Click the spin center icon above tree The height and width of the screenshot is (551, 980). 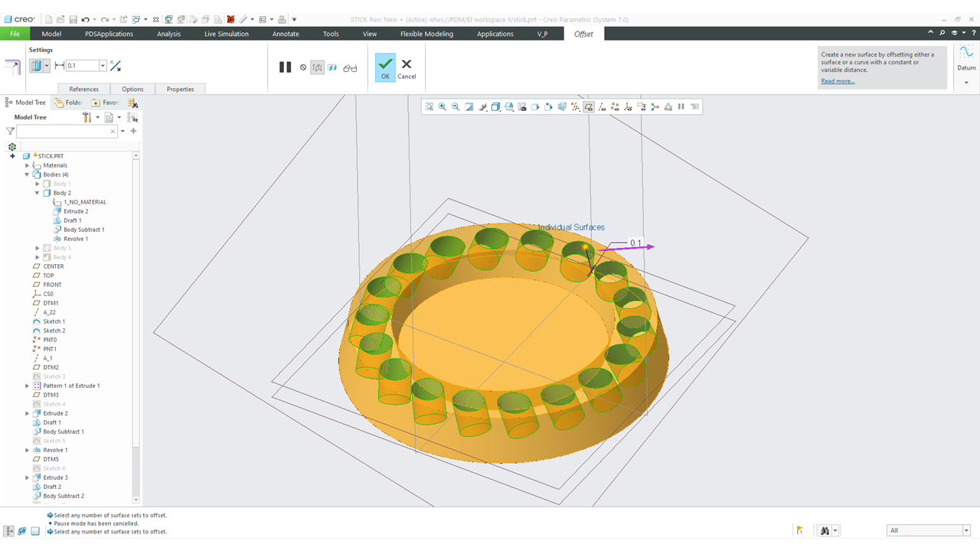pos(12,146)
